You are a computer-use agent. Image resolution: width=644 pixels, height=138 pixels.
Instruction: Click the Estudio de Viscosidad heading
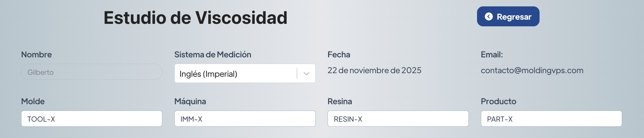tap(195, 18)
